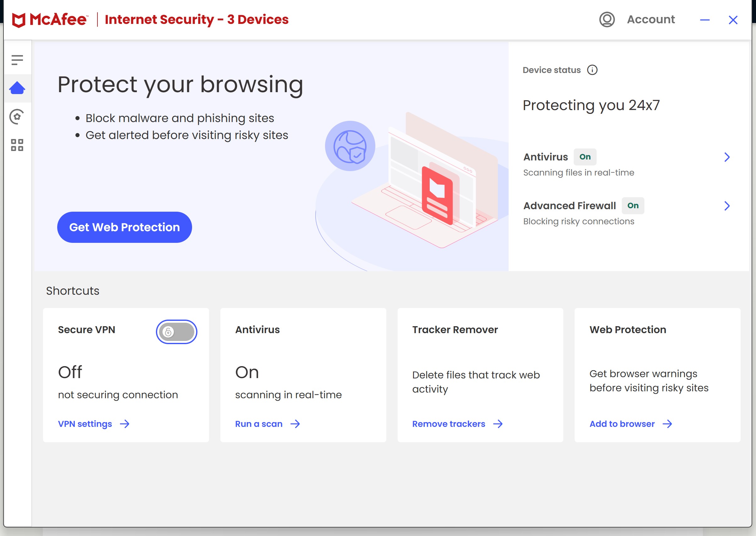This screenshot has width=756, height=536.
Task: Click 'scanning in real-time' antivirus status text
Action: [289, 395]
